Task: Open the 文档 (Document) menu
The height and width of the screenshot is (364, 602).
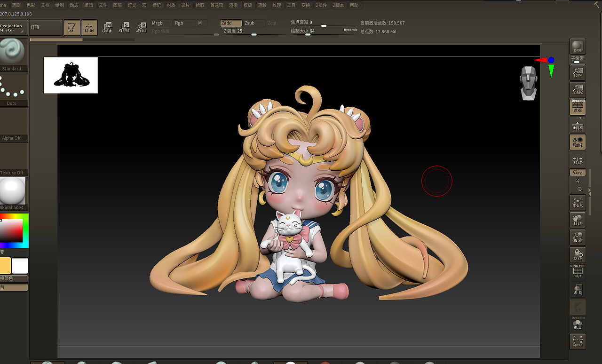Action: tap(45, 5)
